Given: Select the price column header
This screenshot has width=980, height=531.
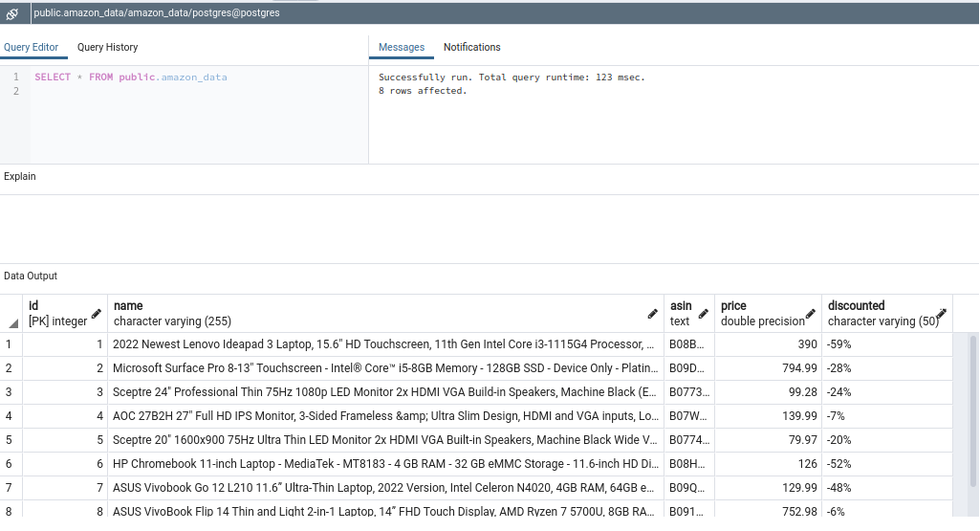Looking at the screenshot, I should pyautogui.click(x=768, y=314).
